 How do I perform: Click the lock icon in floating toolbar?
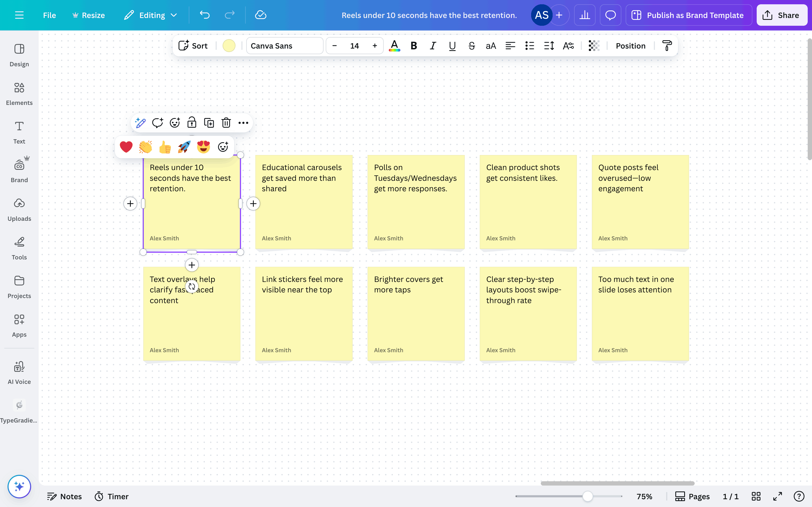[192, 123]
